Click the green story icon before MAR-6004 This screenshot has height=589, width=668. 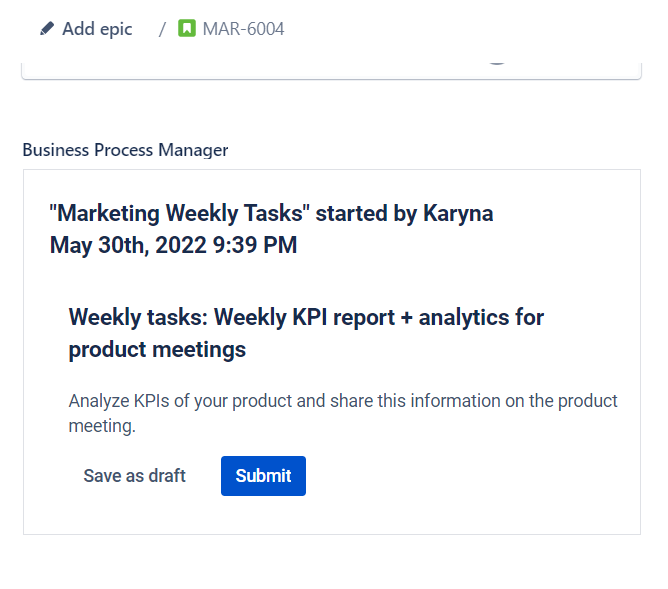(x=187, y=29)
